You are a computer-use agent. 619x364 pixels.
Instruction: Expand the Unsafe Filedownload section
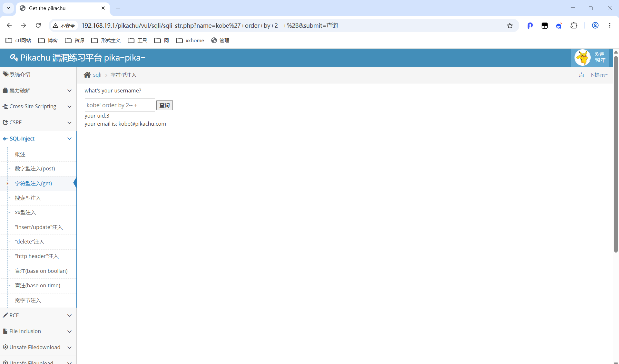point(38,347)
